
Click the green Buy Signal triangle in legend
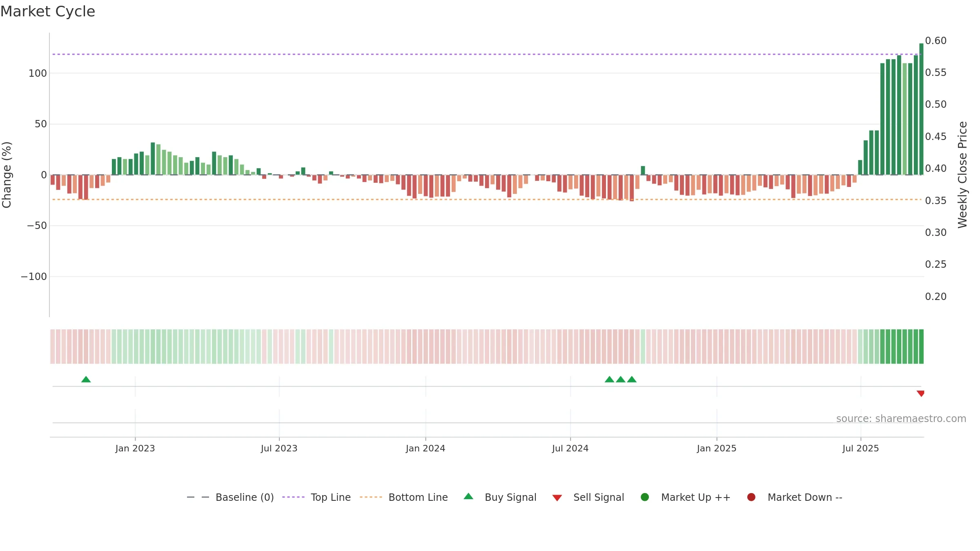coord(468,496)
